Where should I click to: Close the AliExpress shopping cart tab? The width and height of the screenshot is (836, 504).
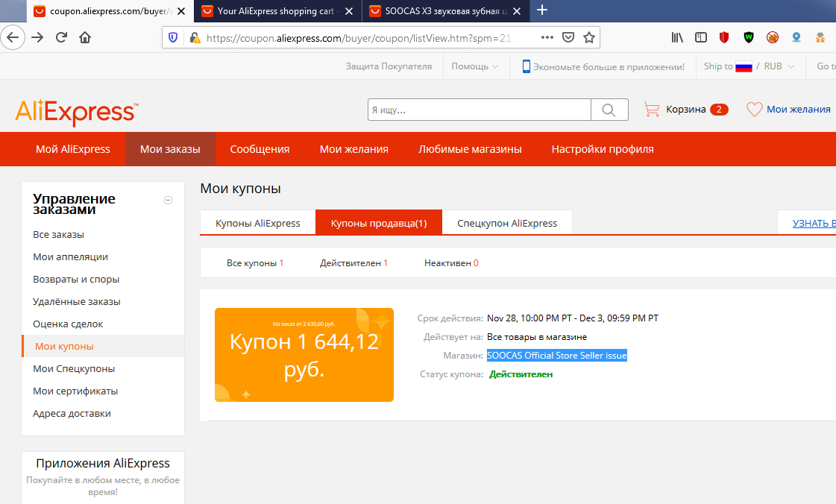[349, 11]
